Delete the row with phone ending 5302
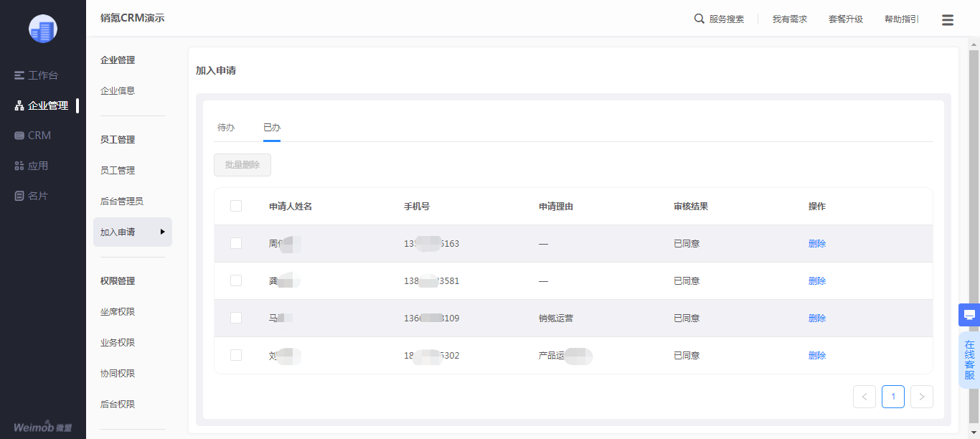980x439 pixels. point(817,356)
